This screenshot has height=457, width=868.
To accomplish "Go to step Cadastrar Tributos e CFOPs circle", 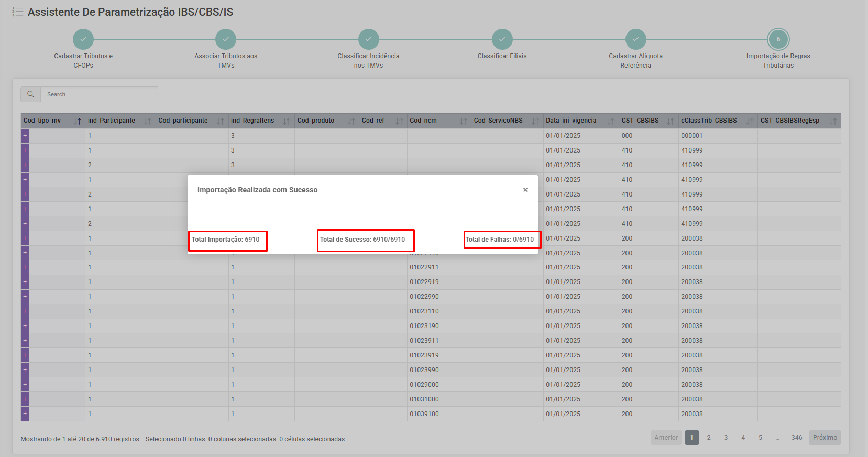I will (x=83, y=39).
